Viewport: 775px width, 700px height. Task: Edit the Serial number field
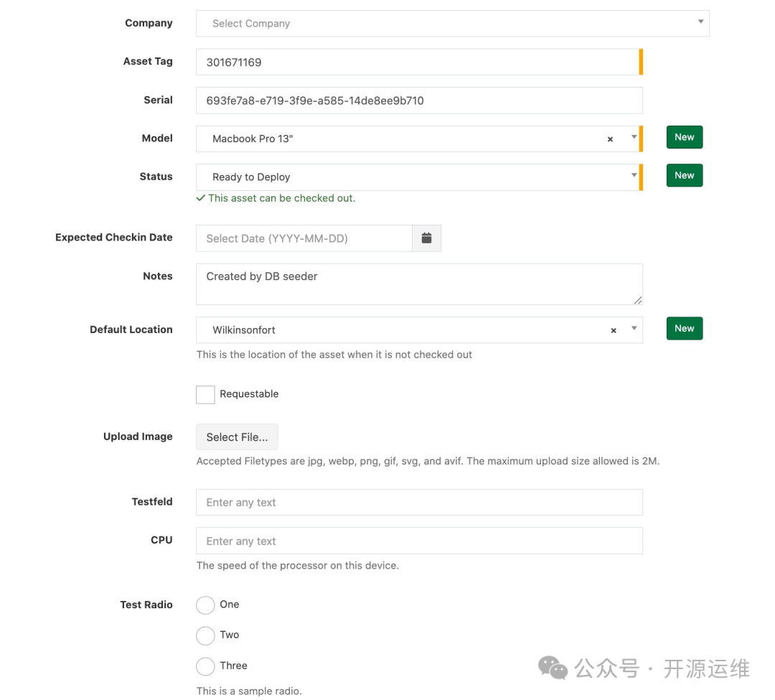point(419,101)
